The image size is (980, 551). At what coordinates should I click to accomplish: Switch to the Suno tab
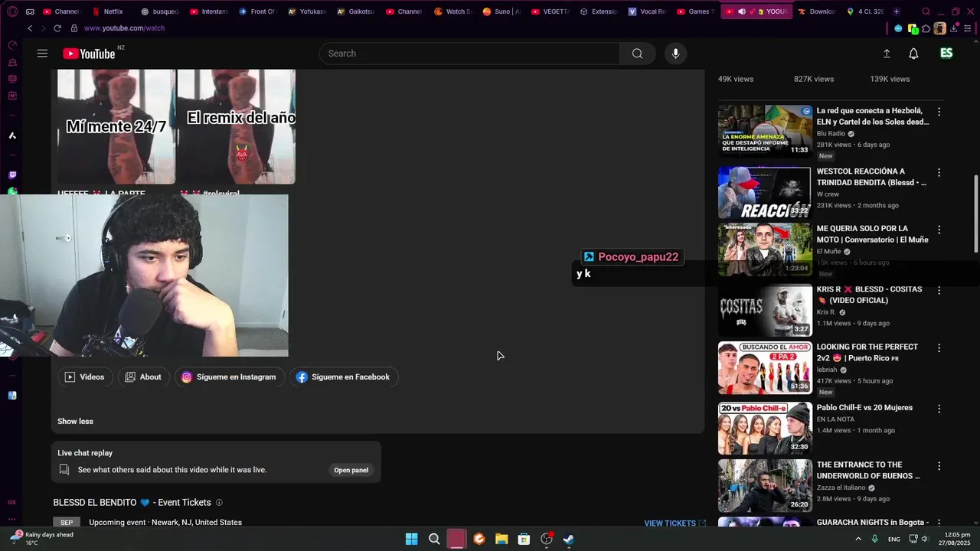(x=501, y=11)
